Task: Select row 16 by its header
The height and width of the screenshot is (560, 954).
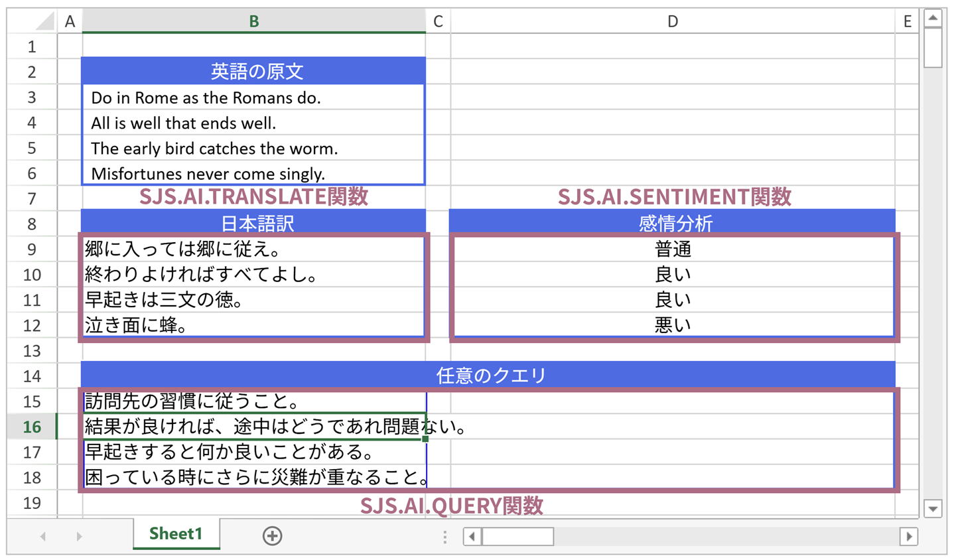Action: pyautogui.click(x=30, y=427)
